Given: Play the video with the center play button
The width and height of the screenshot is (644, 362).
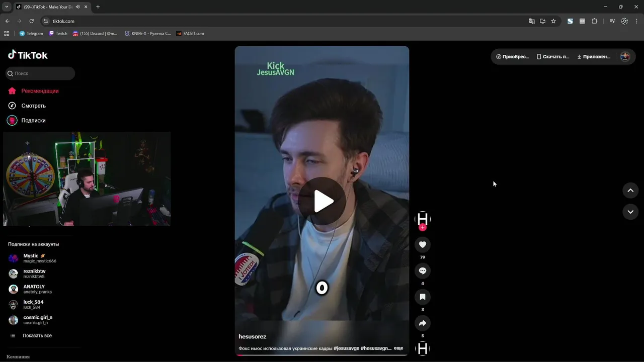Looking at the screenshot, I should [x=322, y=201].
